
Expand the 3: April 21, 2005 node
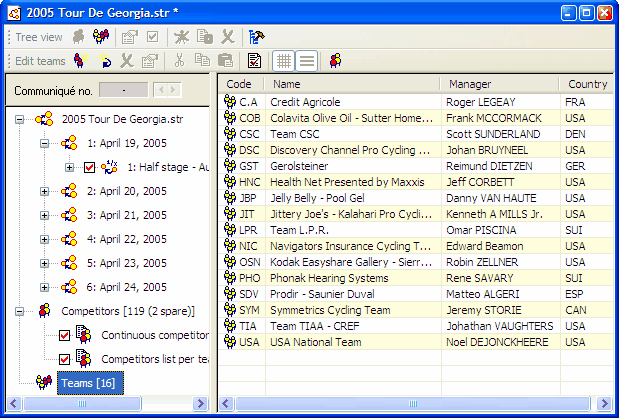click(x=45, y=216)
